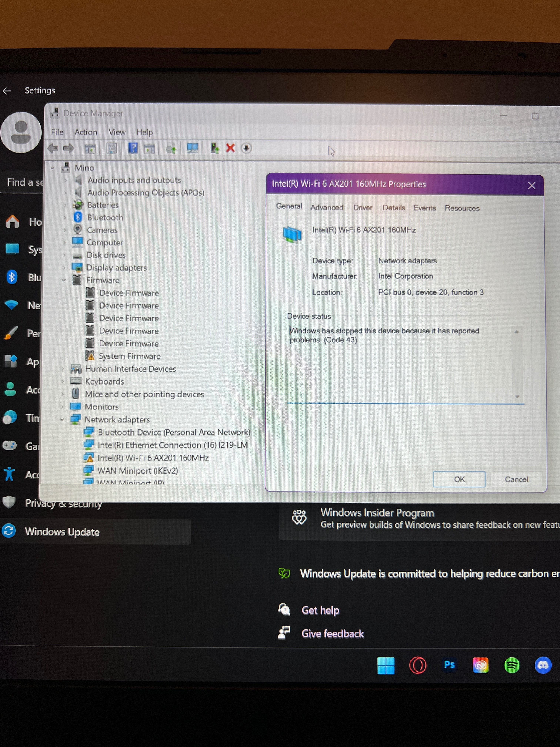This screenshot has width=560, height=747.
Task: Expand the Bluetooth category
Action: pyautogui.click(x=65, y=218)
